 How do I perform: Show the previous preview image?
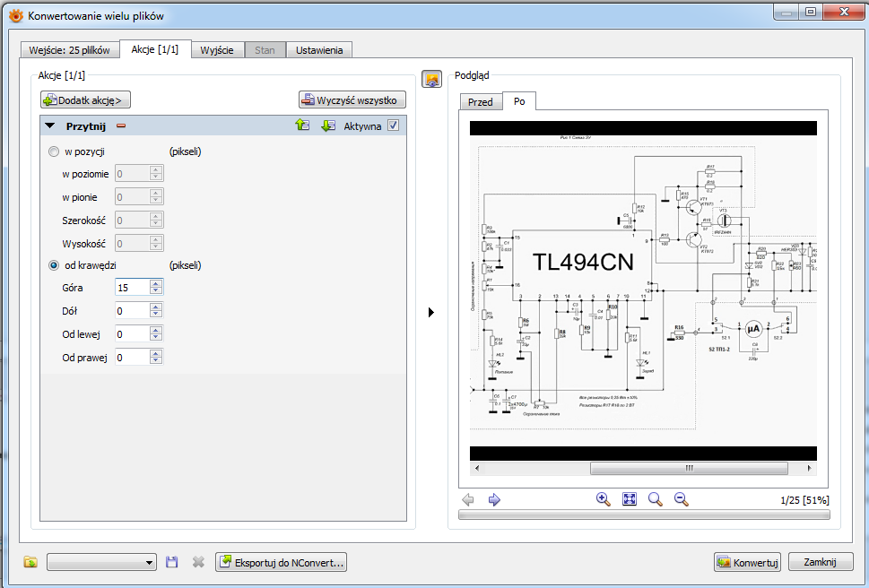pyautogui.click(x=468, y=499)
